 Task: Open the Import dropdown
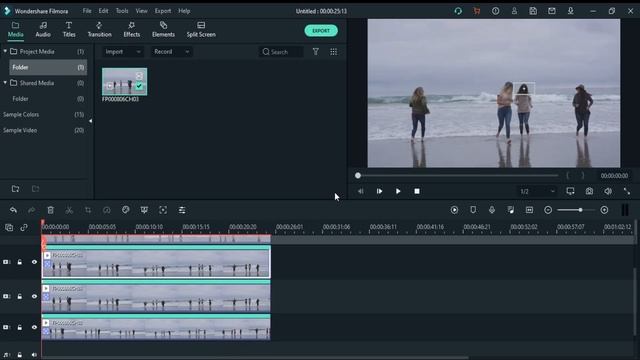[122, 52]
